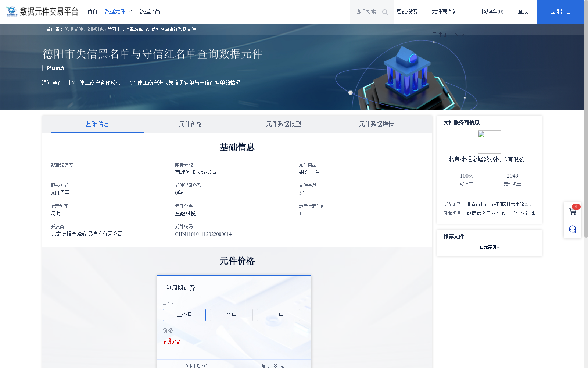Switch to 元件数据详情 tab

click(376, 124)
